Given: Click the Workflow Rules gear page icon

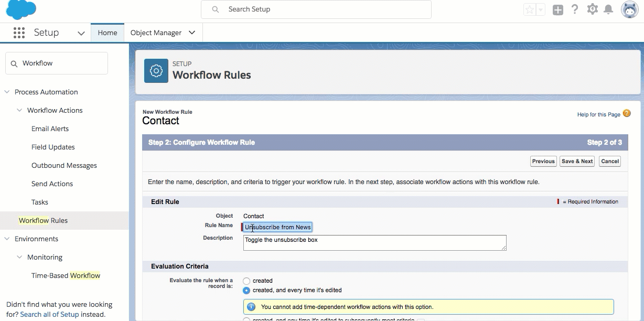Looking at the screenshot, I should tap(156, 71).
